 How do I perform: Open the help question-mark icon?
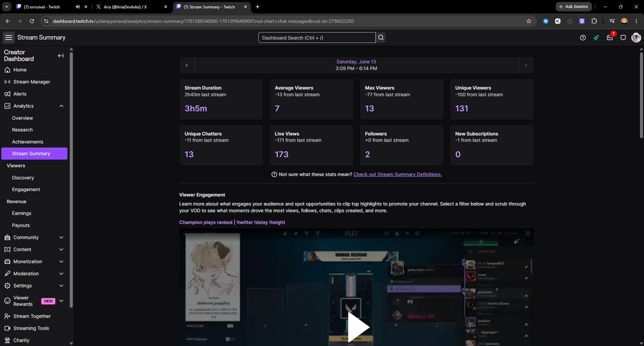coord(583,38)
